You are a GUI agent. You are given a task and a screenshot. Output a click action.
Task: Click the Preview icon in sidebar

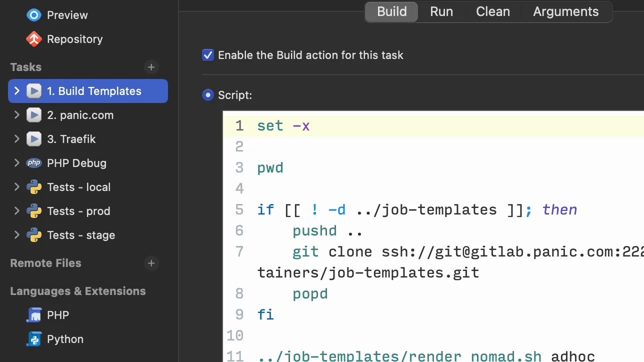tap(34, 15)
